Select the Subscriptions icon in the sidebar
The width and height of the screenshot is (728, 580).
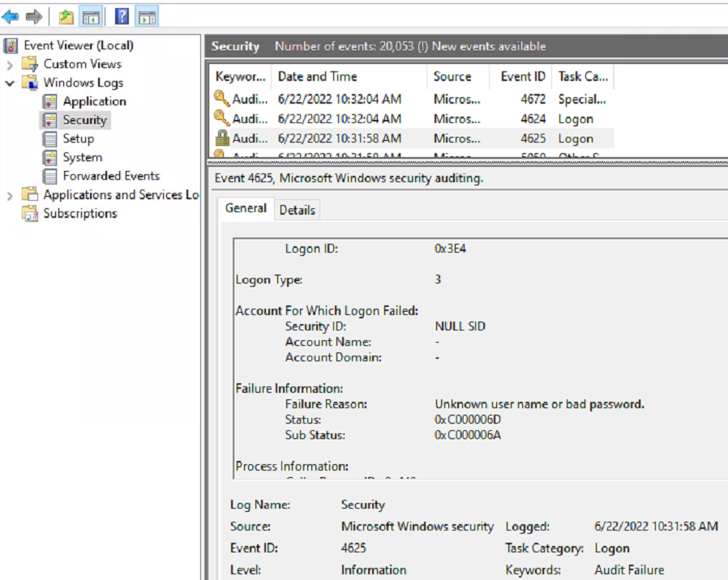pyautogui.click(x=28, y=213)
